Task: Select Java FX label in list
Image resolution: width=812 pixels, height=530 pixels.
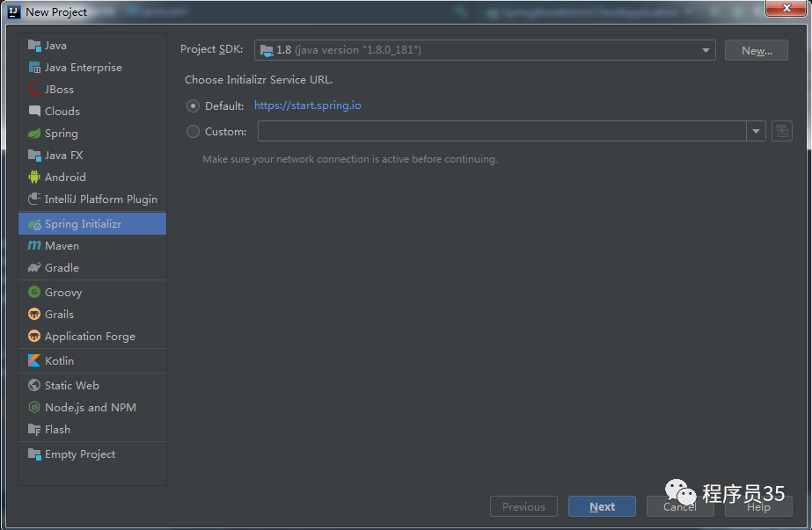Action: [63, 156]
